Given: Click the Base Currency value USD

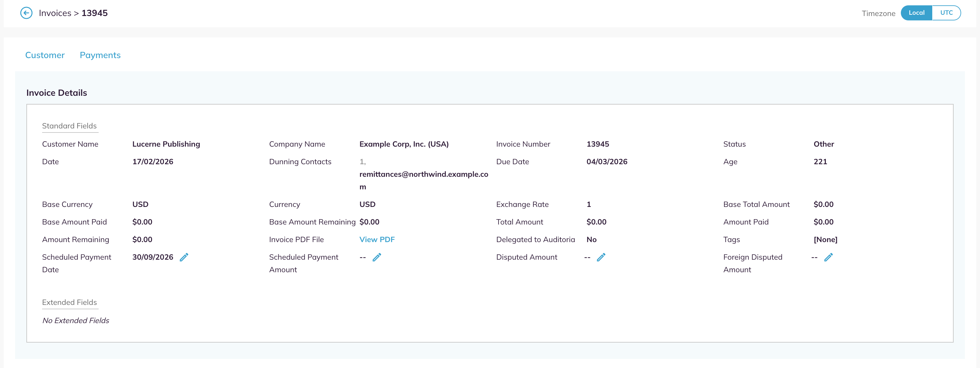Looking at the screenshot, I should [140, 204].
